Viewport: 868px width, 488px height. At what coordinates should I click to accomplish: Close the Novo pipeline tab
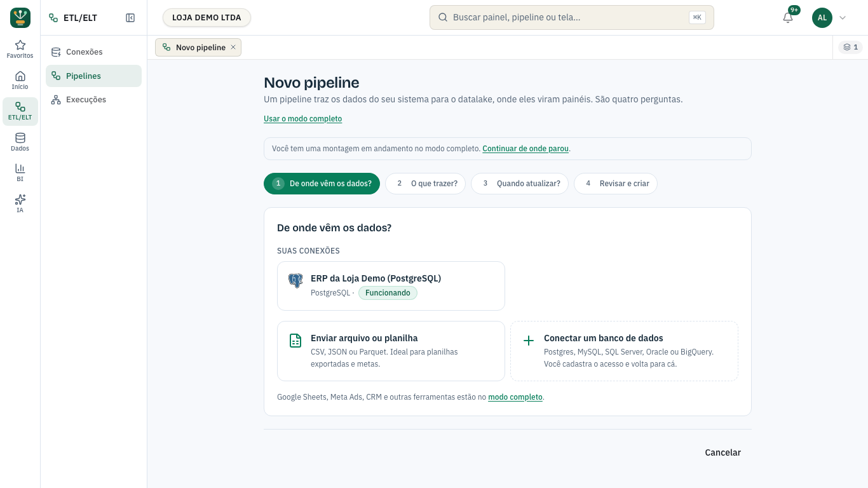pyautogui.click(x=233, y=48)
